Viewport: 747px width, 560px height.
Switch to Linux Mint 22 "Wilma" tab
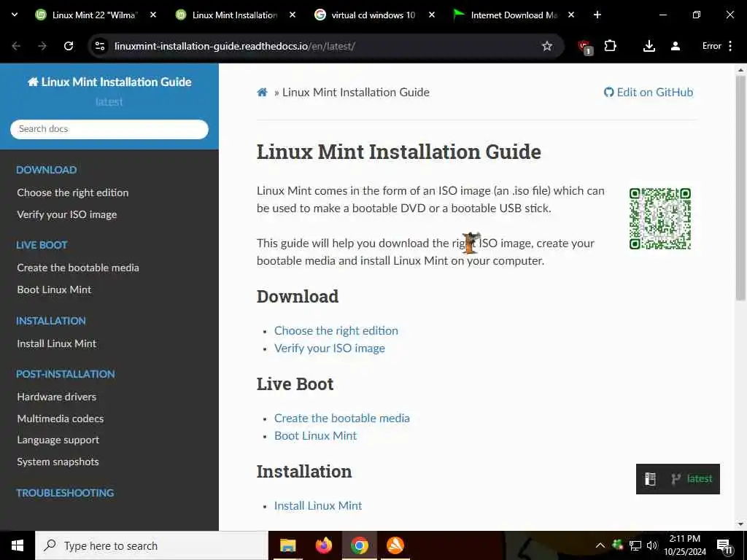pyautogui.click(x=94, y=15)
